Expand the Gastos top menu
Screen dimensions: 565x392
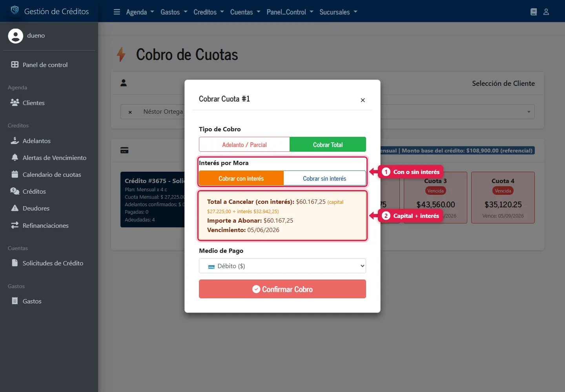coord(174,12)
